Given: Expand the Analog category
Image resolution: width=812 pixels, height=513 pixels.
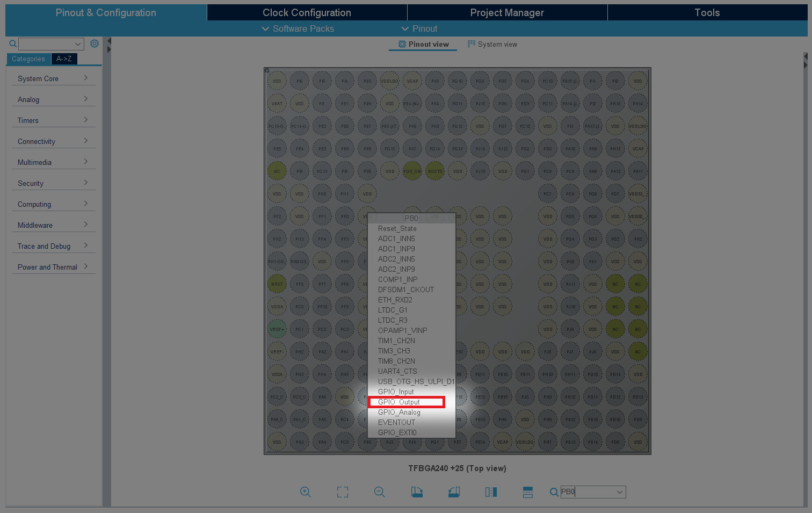Looking at the screenshot, I should (53, 99).
